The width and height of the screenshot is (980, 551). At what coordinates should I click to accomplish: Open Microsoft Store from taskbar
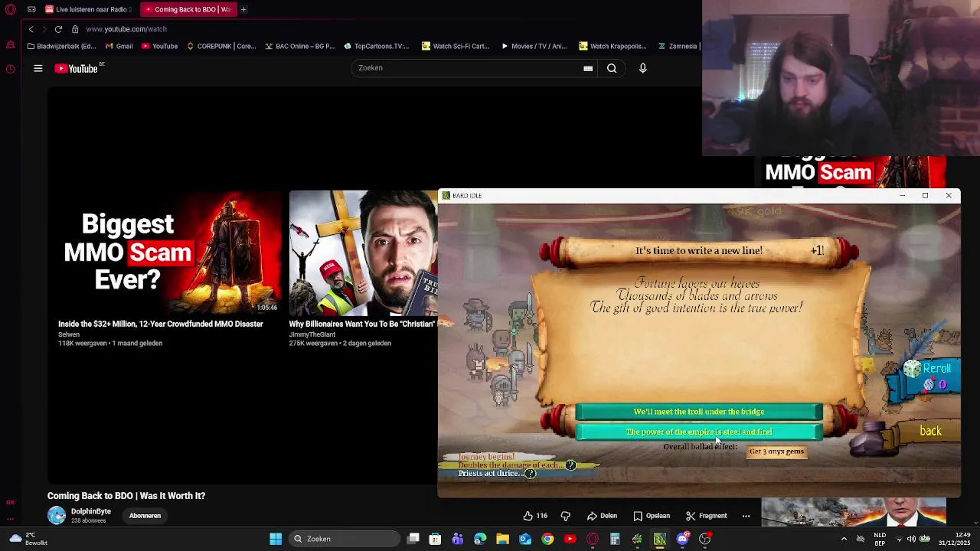click(x=436, y=539)
